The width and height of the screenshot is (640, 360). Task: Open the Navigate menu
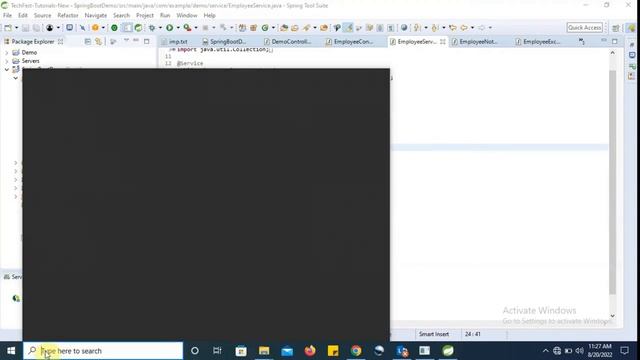[96, 16]
